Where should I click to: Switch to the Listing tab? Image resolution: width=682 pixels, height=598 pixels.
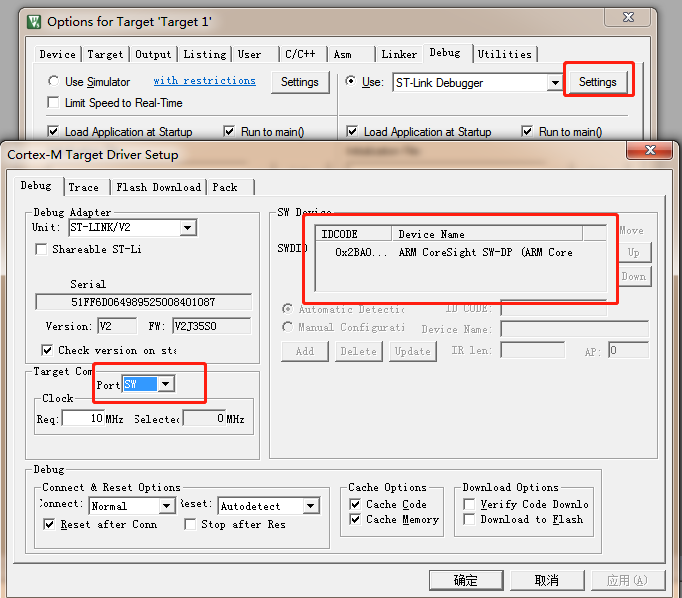205,54
